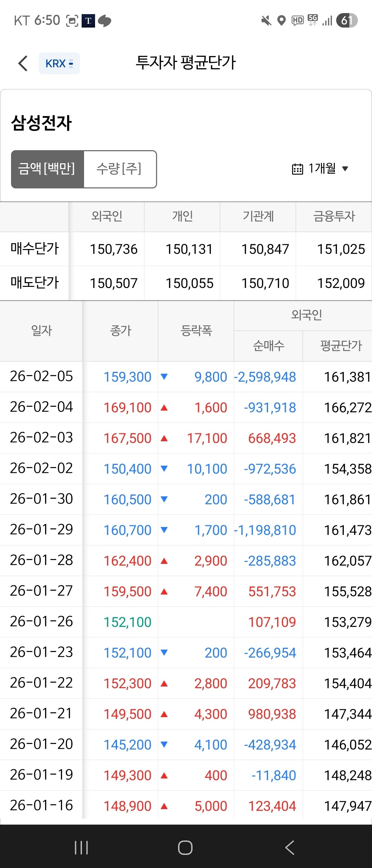The width and height of the screenshot is (372, 868).
Task: Tap the back arrow in header
Action: click(x=23, y=63)
